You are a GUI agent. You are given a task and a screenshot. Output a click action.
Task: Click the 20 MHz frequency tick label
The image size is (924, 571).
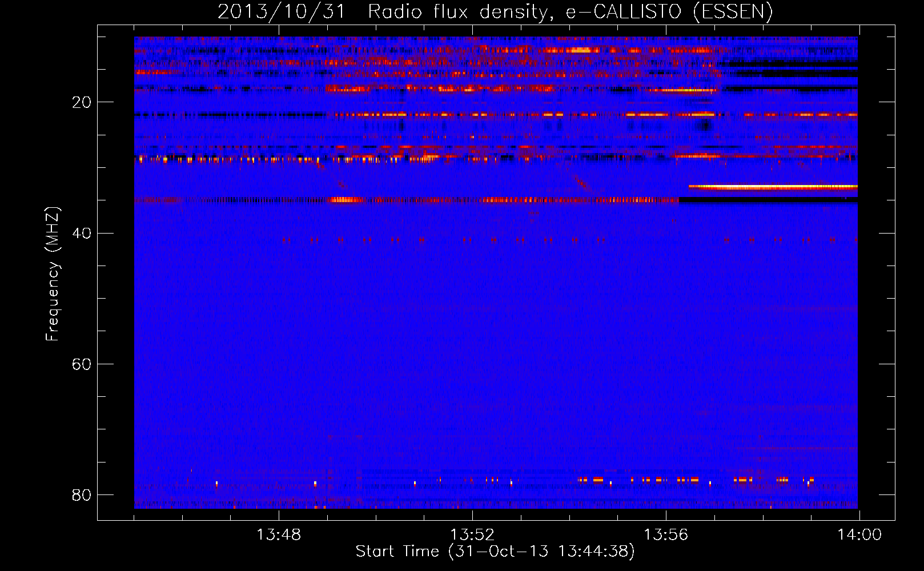(x=82, y=102)
